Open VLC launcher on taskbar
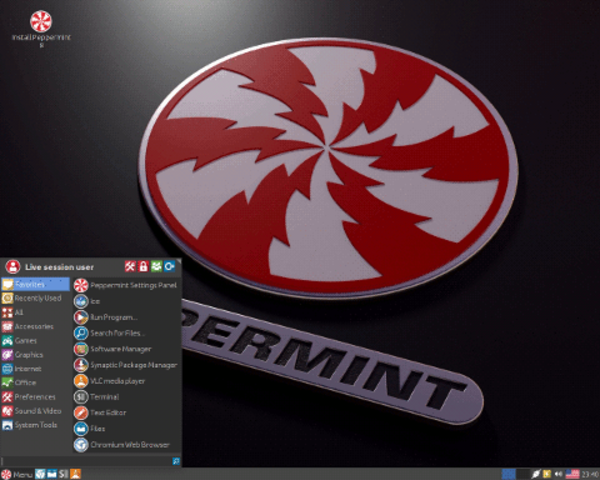Screen dimensions: 600x480 75,474
